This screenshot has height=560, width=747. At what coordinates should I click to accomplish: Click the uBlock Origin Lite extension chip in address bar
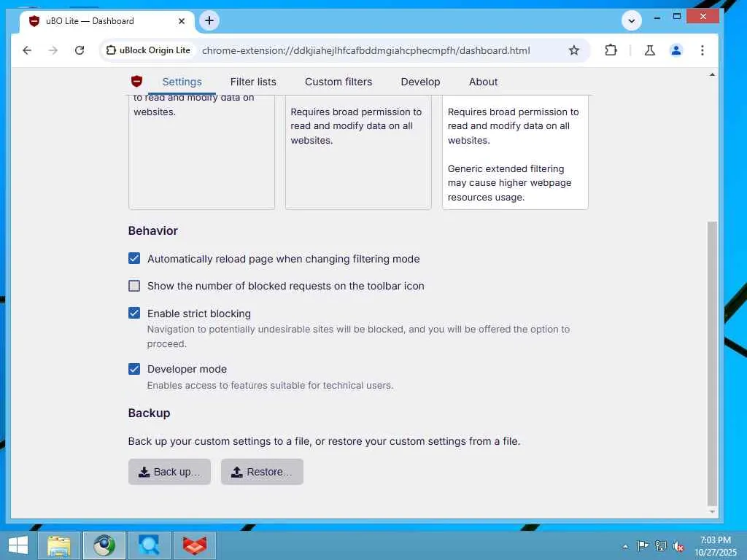point(148,50)
